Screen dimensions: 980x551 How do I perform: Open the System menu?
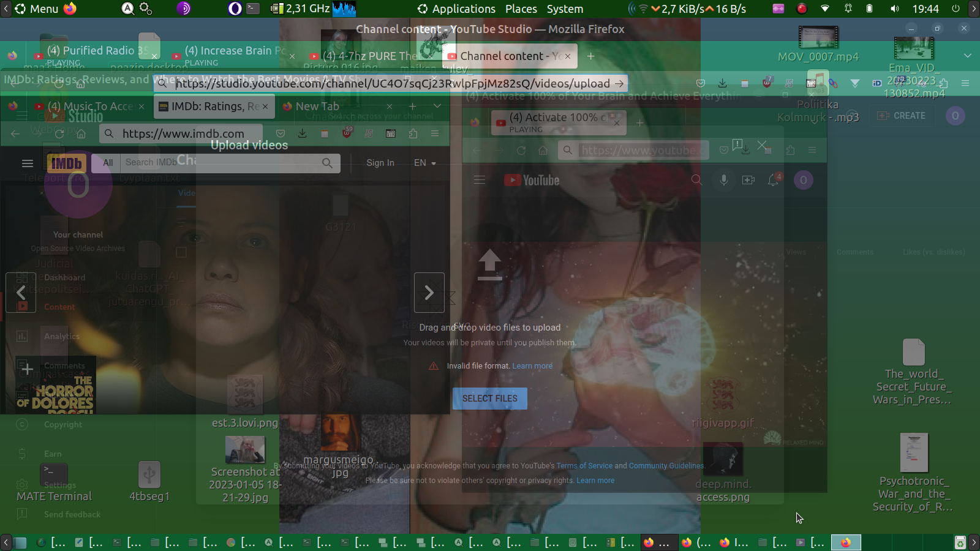click(x=565, y=9)
